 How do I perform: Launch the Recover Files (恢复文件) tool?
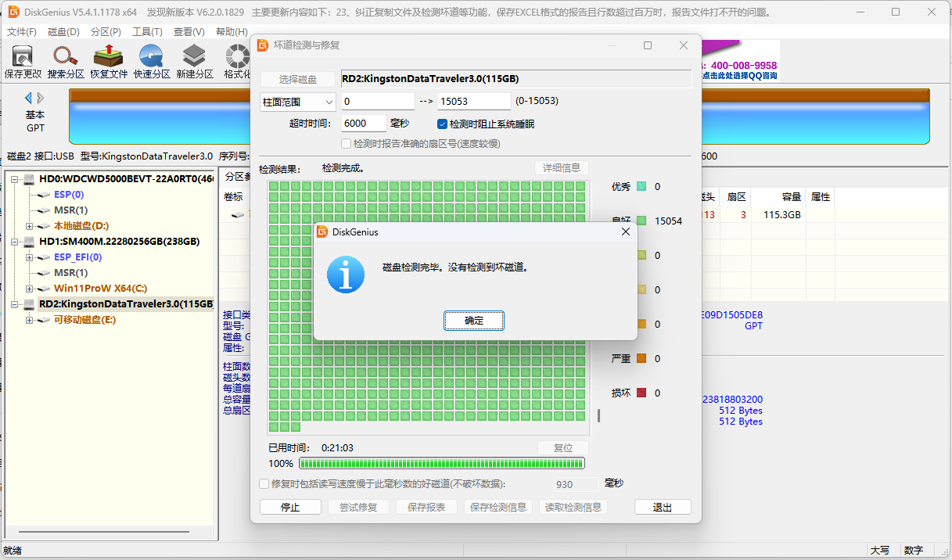tap(109, 62)
